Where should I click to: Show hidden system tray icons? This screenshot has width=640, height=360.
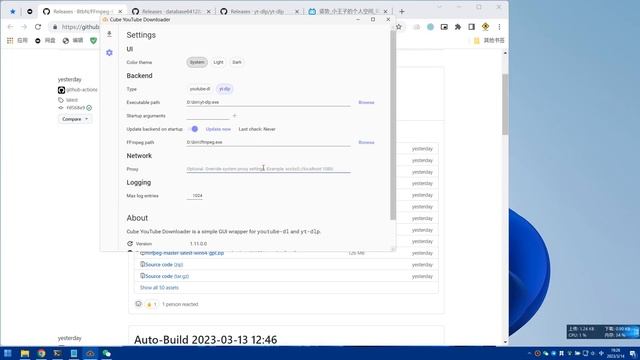click(529, 353)
